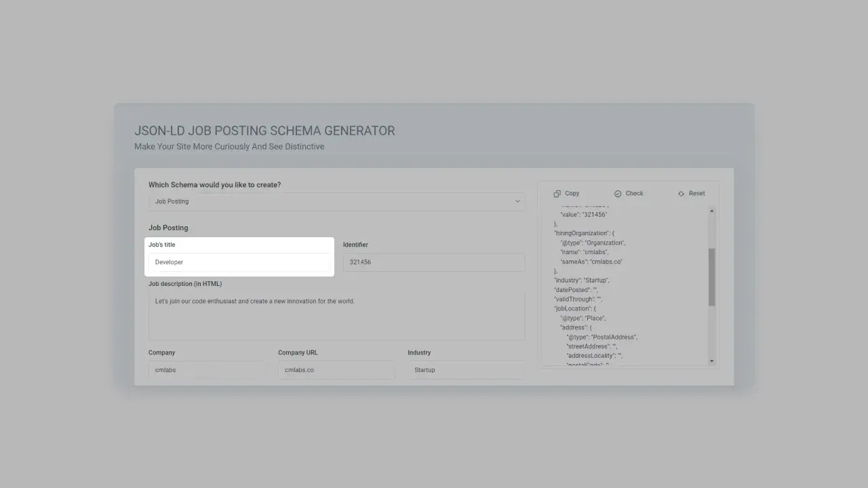
Task: Select the "Job Posting" value in the combo box
Action: (171, 201)
